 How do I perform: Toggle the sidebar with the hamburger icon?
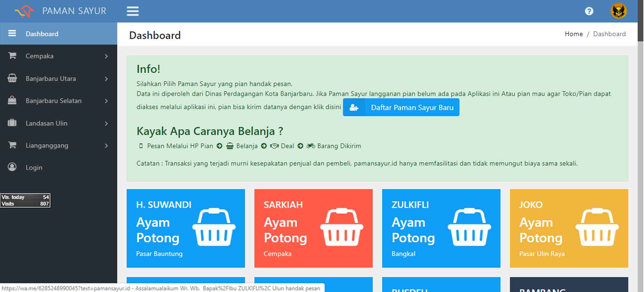click(x=133, y=11)
